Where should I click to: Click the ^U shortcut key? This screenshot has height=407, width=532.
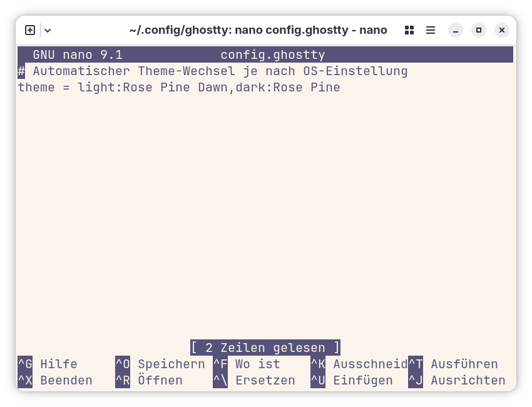(x=318, y=380)
